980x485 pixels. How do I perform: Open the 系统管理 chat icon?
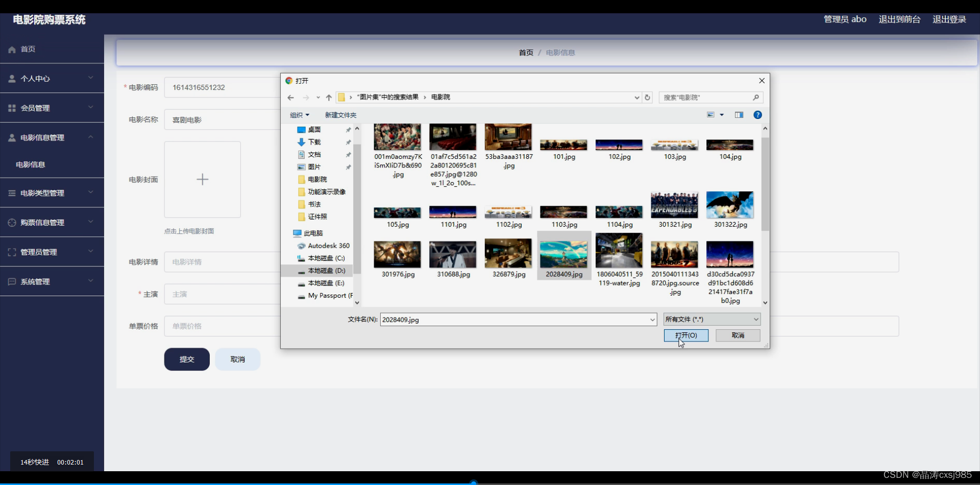click(x=11, y=281)
